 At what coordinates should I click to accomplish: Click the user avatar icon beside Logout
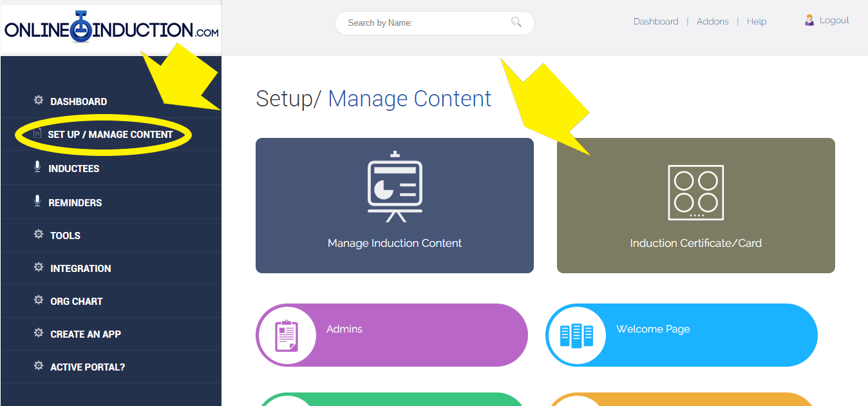[809, 21]
